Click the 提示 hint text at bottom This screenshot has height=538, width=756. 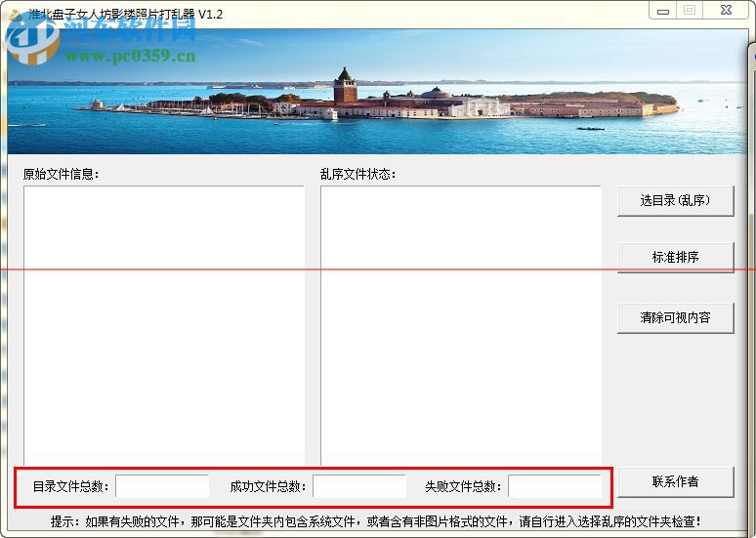tap(376, 521)
